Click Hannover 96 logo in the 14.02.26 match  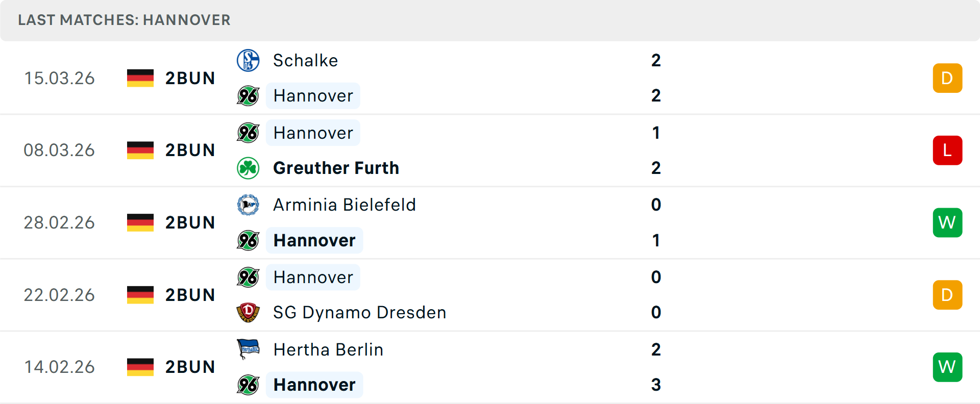pos(248,385)
